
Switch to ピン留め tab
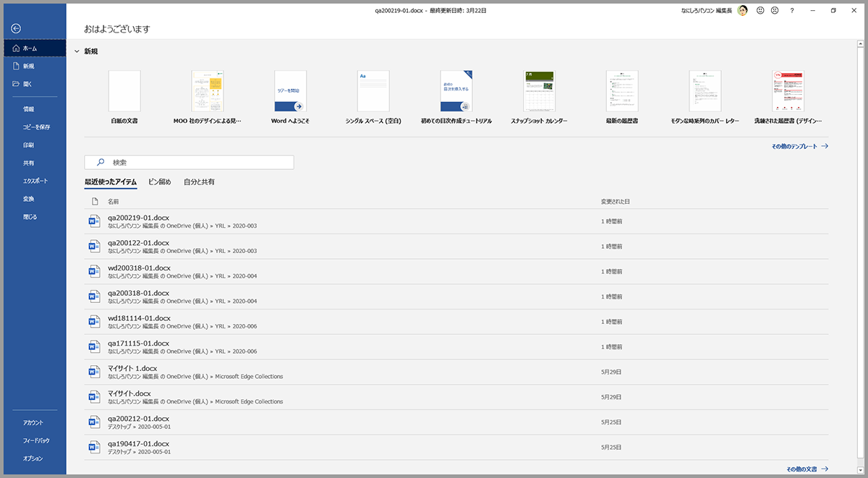pos(160,182)
